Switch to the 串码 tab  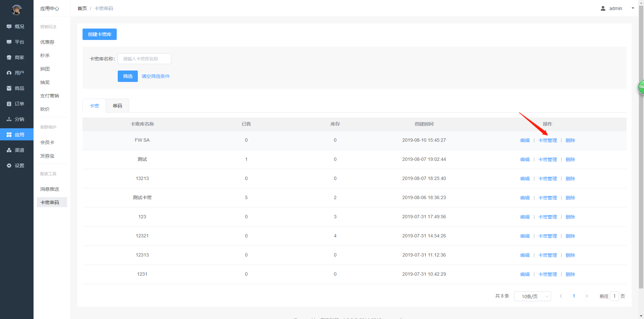(x=117, y=106)
